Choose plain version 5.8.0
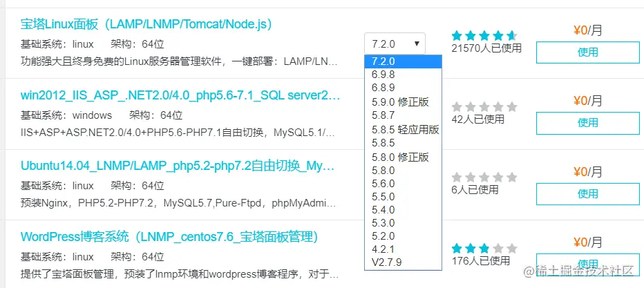 pos(403,171)
